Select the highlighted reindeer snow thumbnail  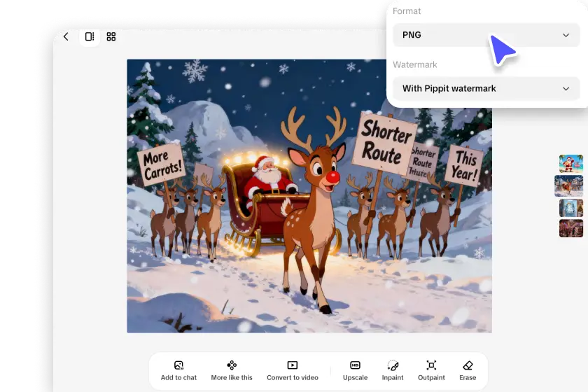click(568, 185)
